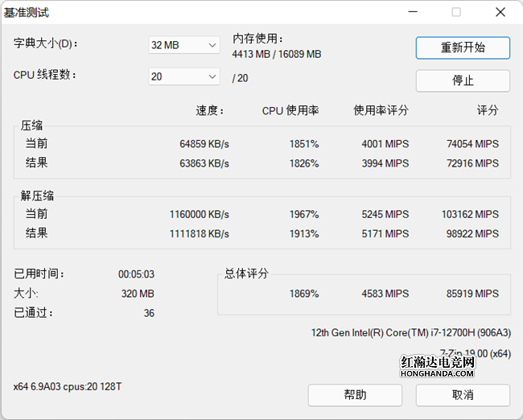523x420 pixels.
Task: Click the 基准测试 title bar text
Action: point(27,12)
